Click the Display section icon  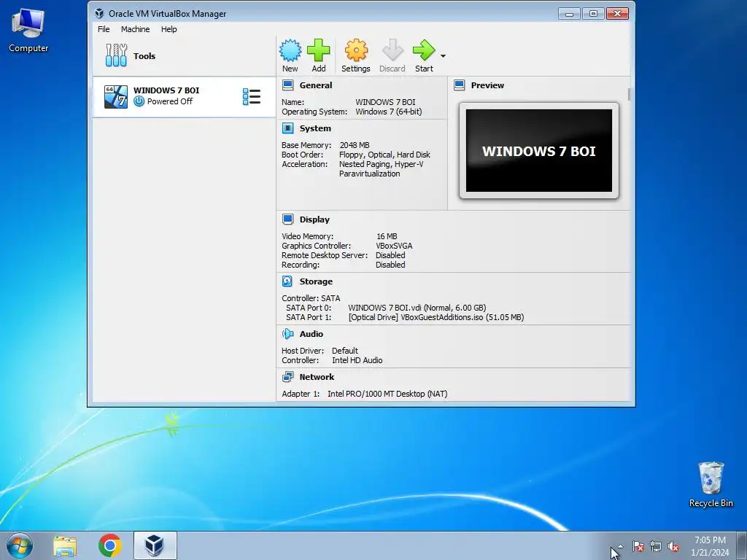287,219
